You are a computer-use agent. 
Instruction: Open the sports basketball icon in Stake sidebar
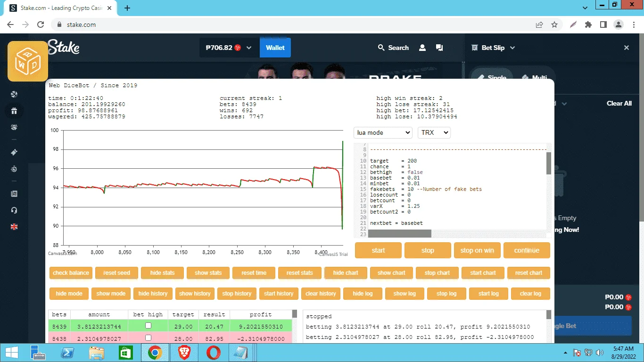[x=14, y=94]
